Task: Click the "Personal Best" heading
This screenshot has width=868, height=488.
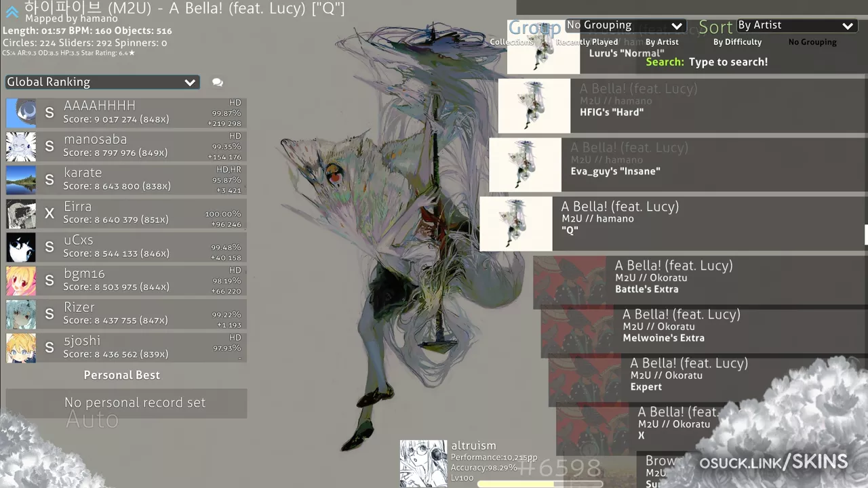Action: click(122, 375)
